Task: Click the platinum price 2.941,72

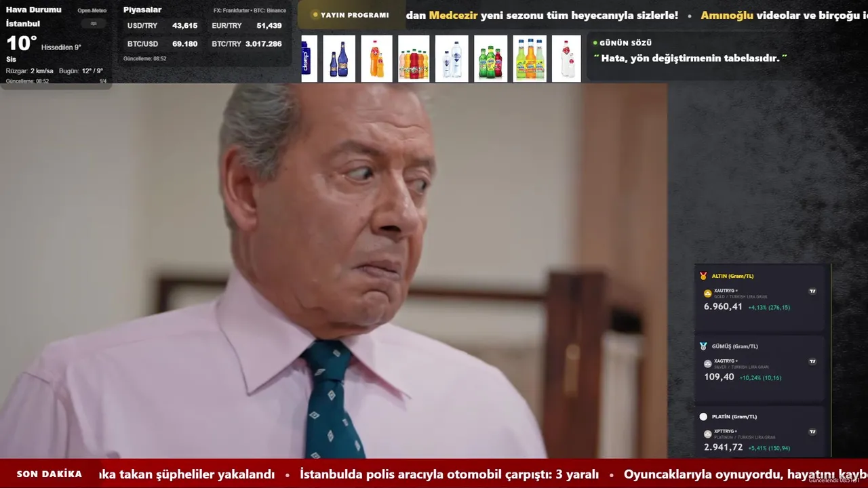Action: pos(724,447)
